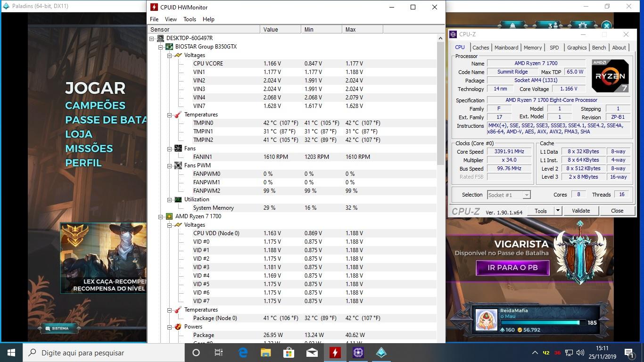
Task: Click the Validate button in CPU-Z
Action: click(x=581, y=211)
